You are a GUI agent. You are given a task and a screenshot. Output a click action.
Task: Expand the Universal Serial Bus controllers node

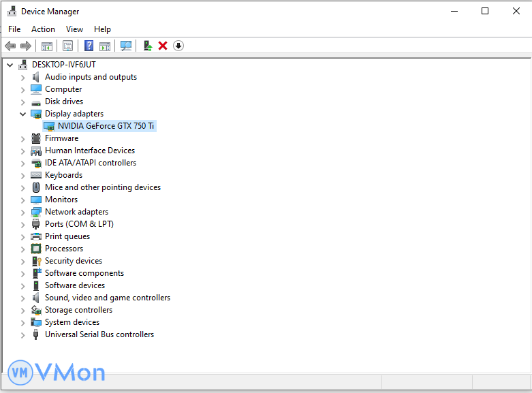(22, 334)
